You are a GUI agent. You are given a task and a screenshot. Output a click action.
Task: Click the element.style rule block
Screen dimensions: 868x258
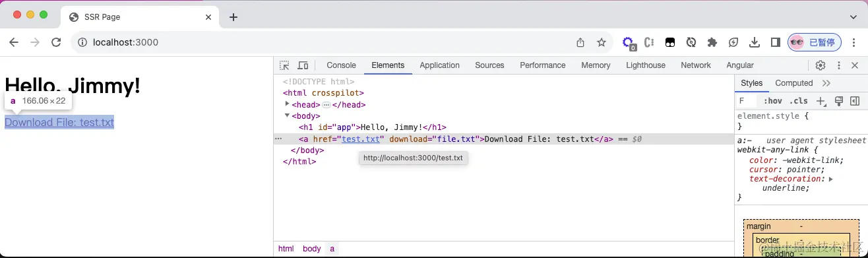(801, 121)
